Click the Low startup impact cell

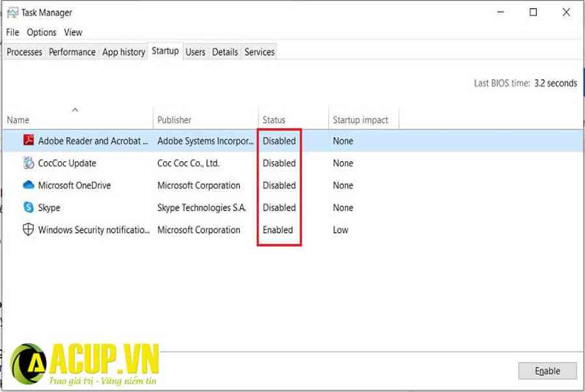pos(341,229)
